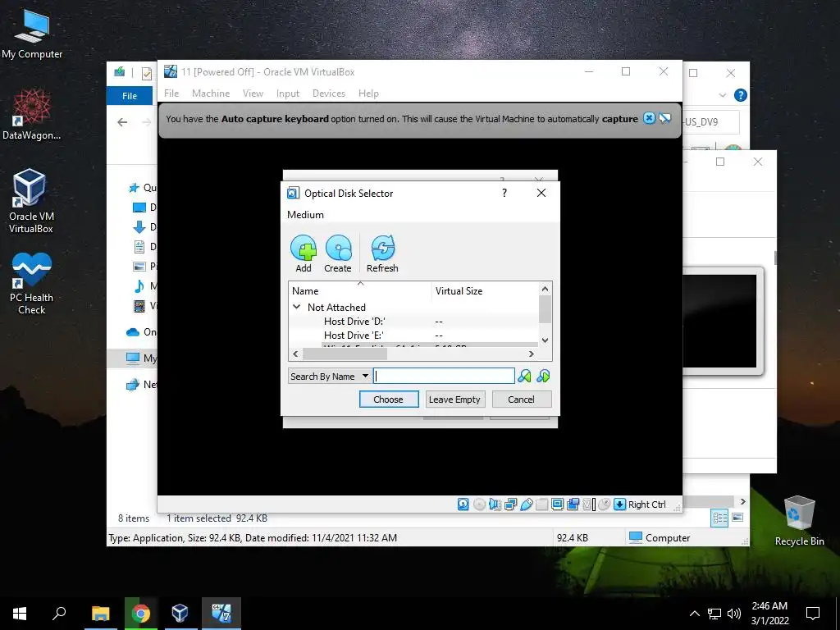This screenshot has width=840, height=630.
Task: Select the Recycle Bin desktop icon
Action: (x=799, y=521)
